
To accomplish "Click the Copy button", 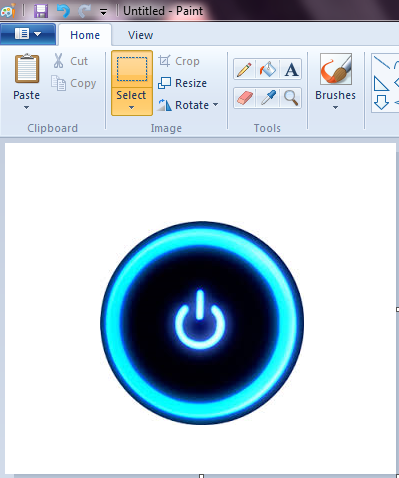I will pos(74,83).
